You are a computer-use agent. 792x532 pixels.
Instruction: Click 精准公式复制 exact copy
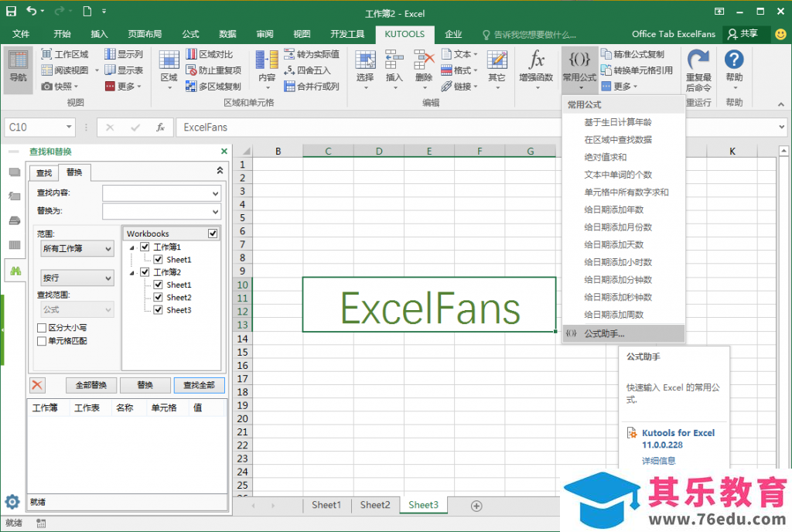pyautogui.click(x=633, y=54)
